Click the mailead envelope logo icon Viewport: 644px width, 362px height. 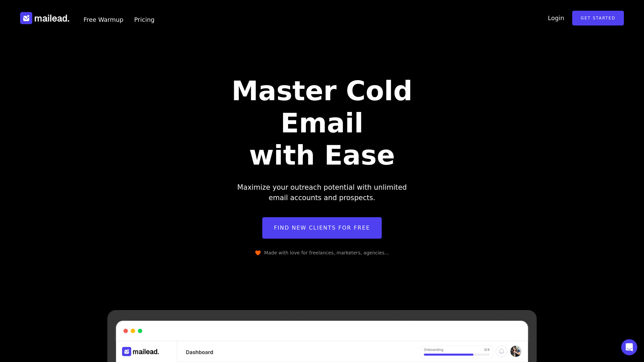(26, 18)
